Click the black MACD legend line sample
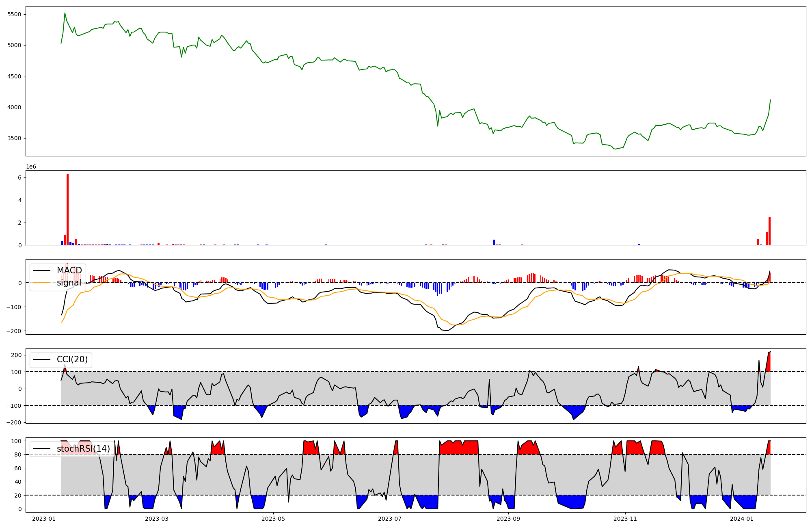 (x=41, y=270)
